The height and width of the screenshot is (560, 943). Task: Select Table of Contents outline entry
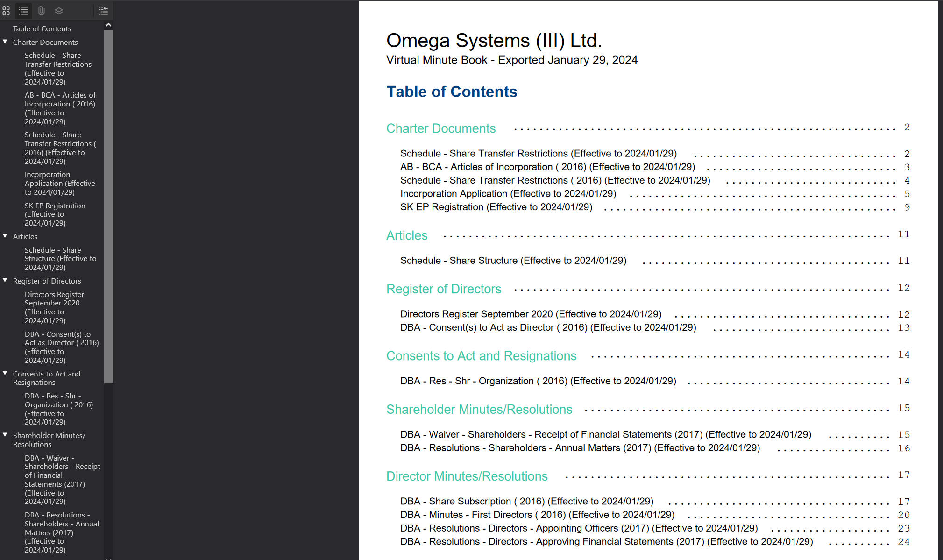coord(42,28)
